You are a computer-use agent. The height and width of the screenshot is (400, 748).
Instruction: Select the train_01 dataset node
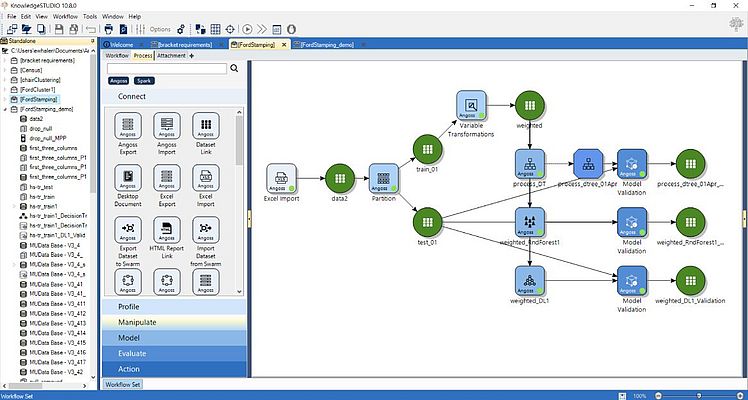pyautogui.click(x=428, y=149)
